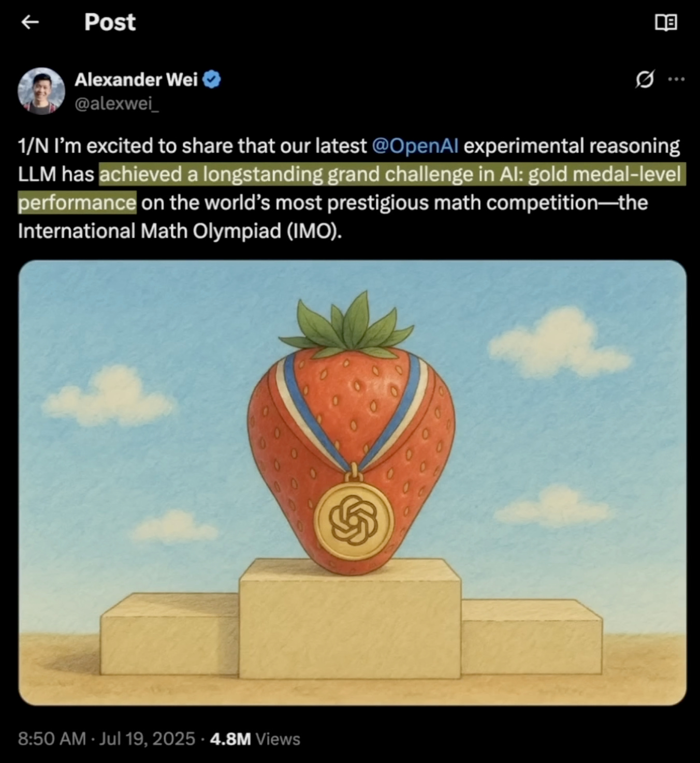The width and height of the screenshot is (700, 763).
Task: Click the Alexander Wei display name
Action: click(136, 79)
